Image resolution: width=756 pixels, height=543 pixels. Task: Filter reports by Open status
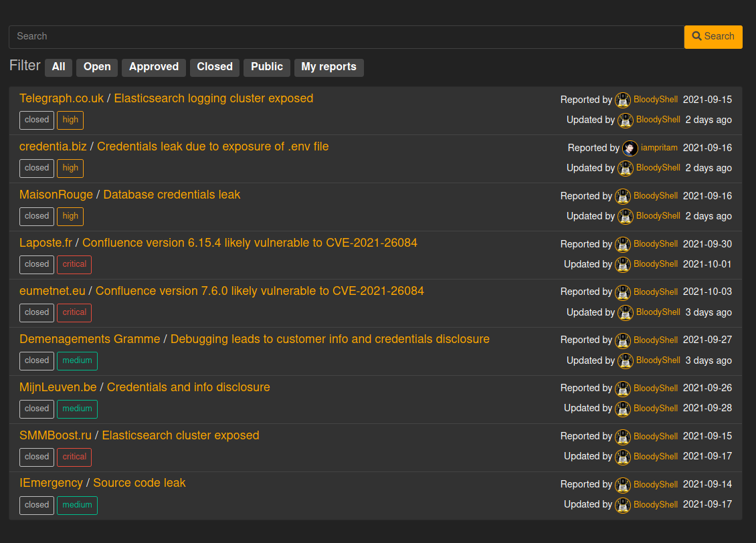97,67
